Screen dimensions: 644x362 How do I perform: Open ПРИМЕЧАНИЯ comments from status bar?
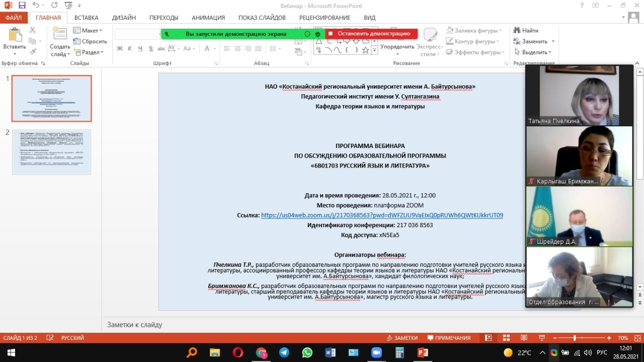(x=449, y=338)
